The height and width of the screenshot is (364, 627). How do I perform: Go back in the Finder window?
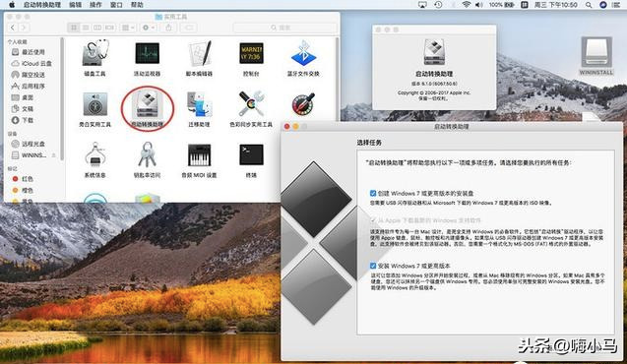[13, 28]
